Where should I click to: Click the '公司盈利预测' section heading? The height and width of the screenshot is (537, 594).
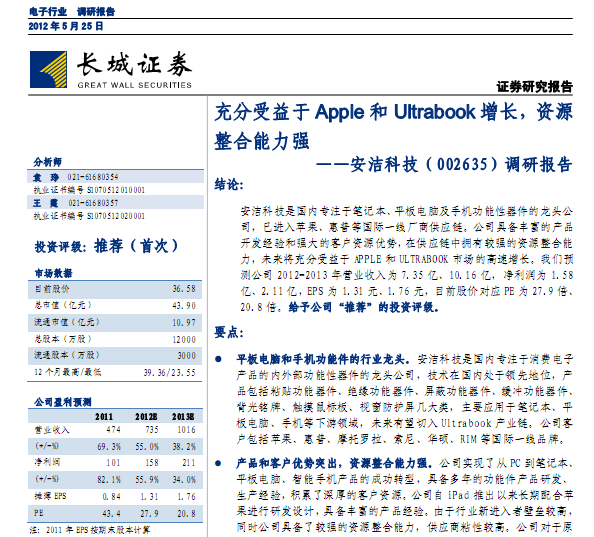pos(63,402)
